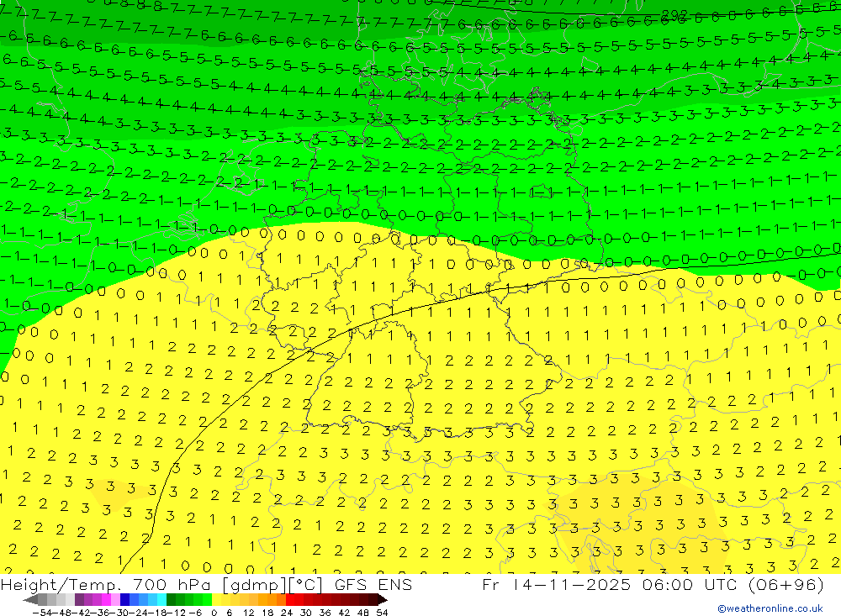This screenshot has width=841, height=616.
Task: Click the '(06+96)' forecast offset text
Action: point(785,584)
